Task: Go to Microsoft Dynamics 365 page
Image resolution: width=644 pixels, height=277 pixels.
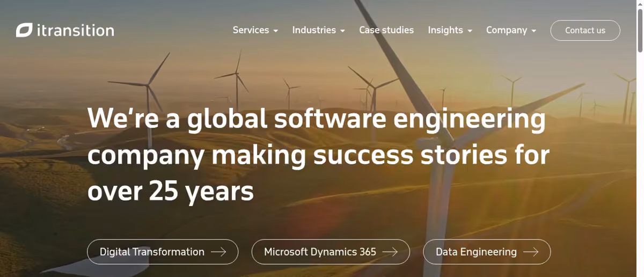Action: (331, 252)
